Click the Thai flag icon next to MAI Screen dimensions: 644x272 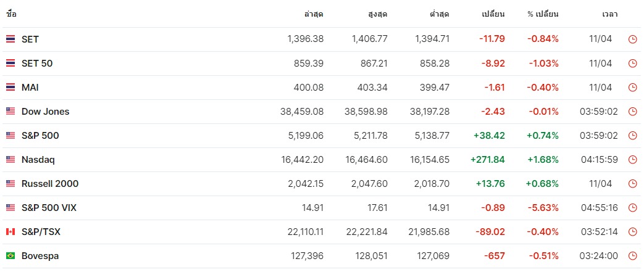[10, 88]
